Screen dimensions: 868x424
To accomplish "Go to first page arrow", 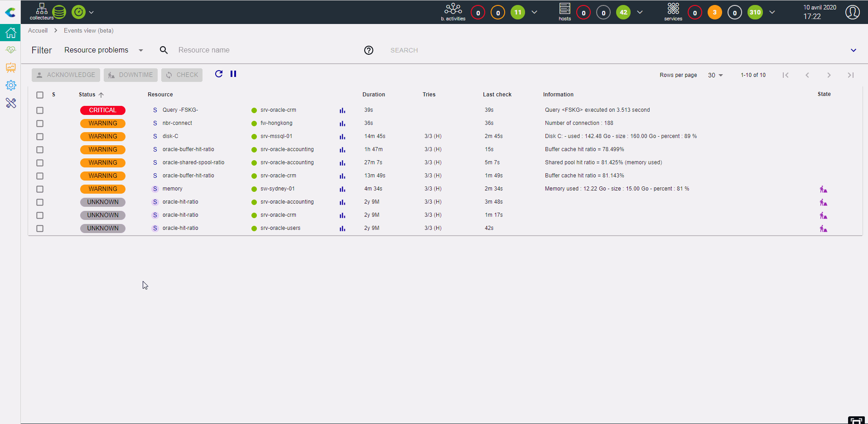I will (786, 75).
